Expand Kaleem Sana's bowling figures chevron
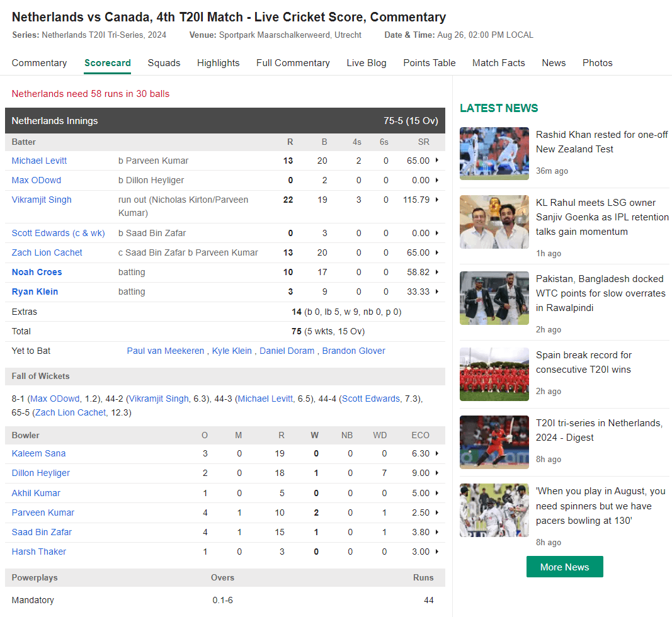Viewport: 672px width, 617px height. [436, 453]
